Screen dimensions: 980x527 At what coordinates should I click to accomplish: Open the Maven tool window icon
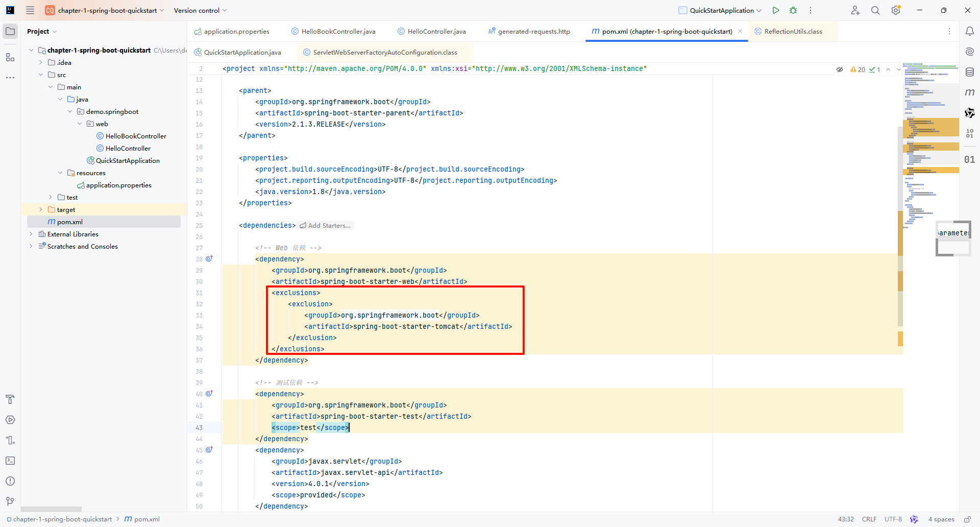[970, 92]
